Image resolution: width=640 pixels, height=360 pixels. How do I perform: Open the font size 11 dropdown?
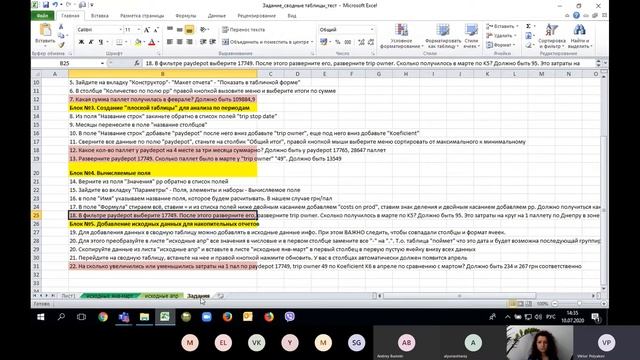pyautogui.click(x=139, y=30)
